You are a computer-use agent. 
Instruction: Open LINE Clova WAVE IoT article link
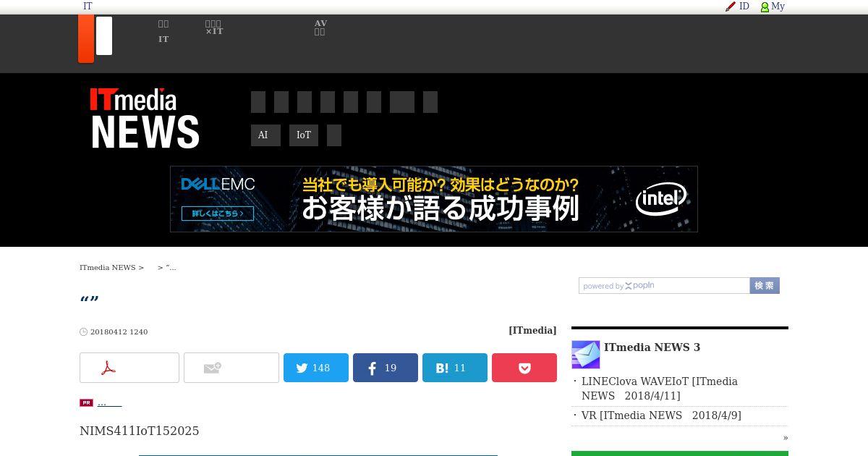(x=660, y=389)
